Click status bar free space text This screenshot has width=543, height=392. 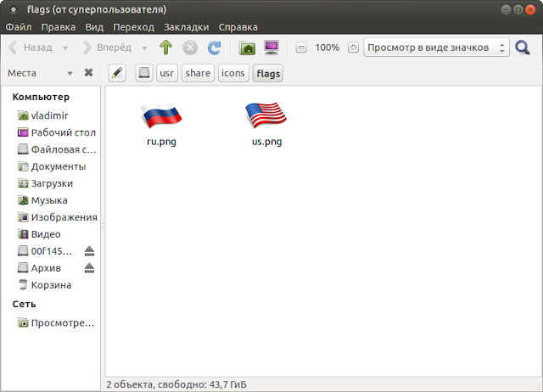tap(176, 384)
